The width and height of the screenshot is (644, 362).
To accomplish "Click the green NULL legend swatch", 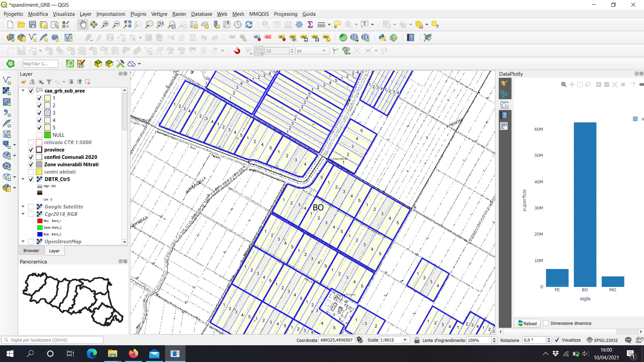I will tap(47, 135).
